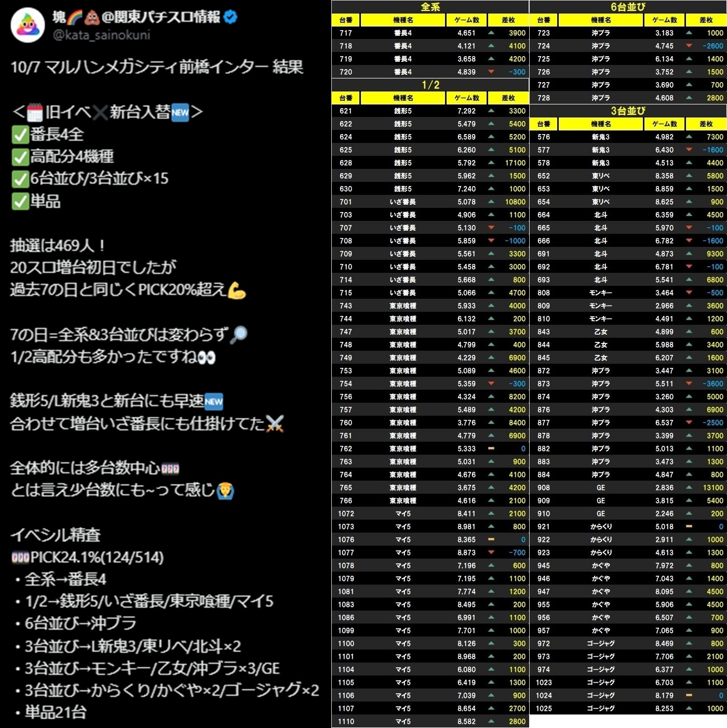Click the 17100 value in row 628
Screen dimensions: 727x728
click(515, 163)
